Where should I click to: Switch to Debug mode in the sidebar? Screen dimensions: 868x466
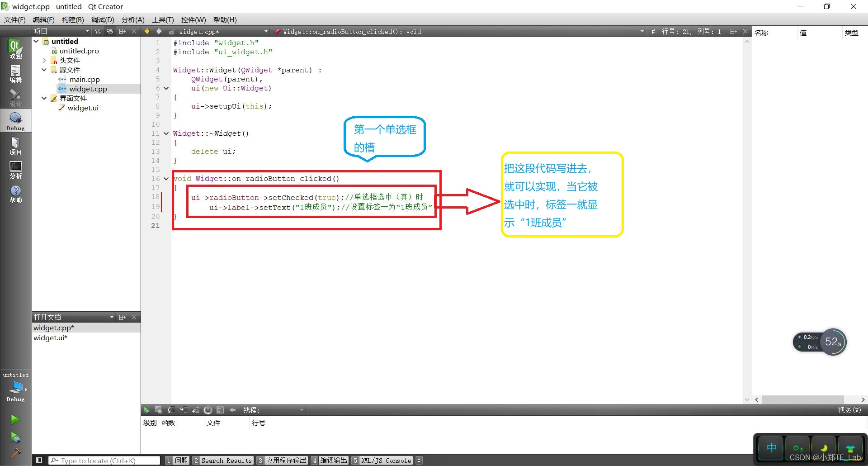(x=15, y=120)
